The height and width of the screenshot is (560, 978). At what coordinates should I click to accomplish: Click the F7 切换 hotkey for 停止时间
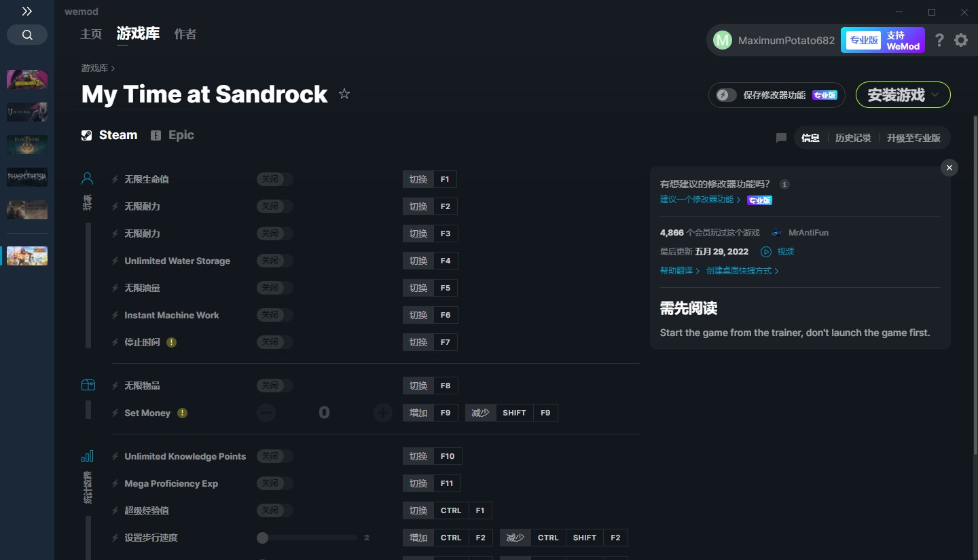430,342
